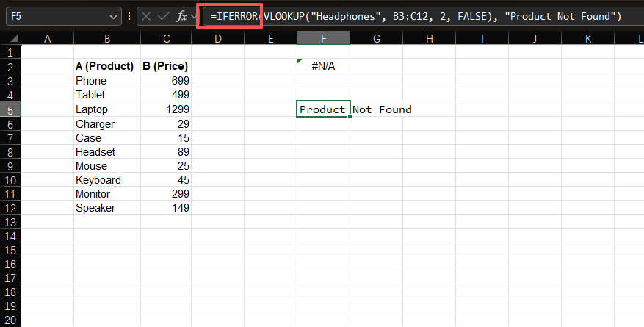Select the Case cell
Viewport: 644px width, 327px height.
pyautogui.click(x=107, y=138)
